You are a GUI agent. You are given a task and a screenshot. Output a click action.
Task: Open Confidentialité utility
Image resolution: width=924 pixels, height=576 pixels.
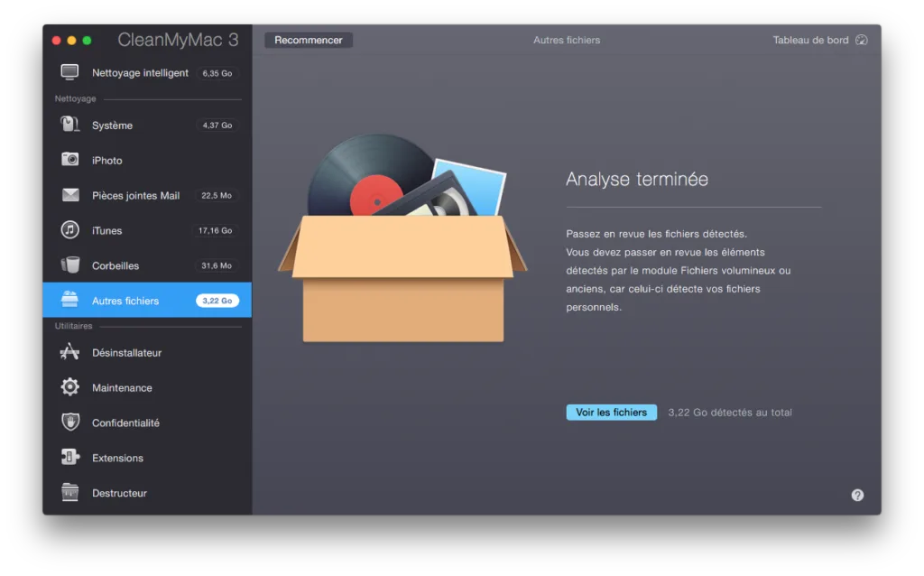(125, 423)
